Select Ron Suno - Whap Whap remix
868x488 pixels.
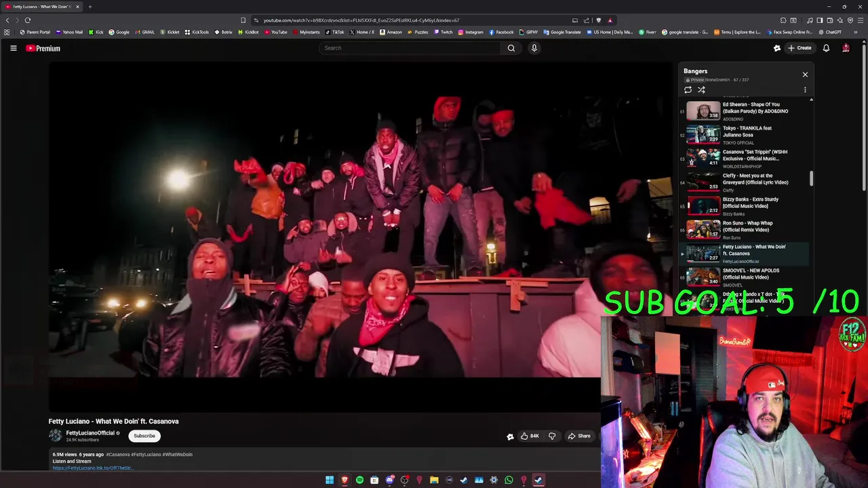[x=745, y=229]
